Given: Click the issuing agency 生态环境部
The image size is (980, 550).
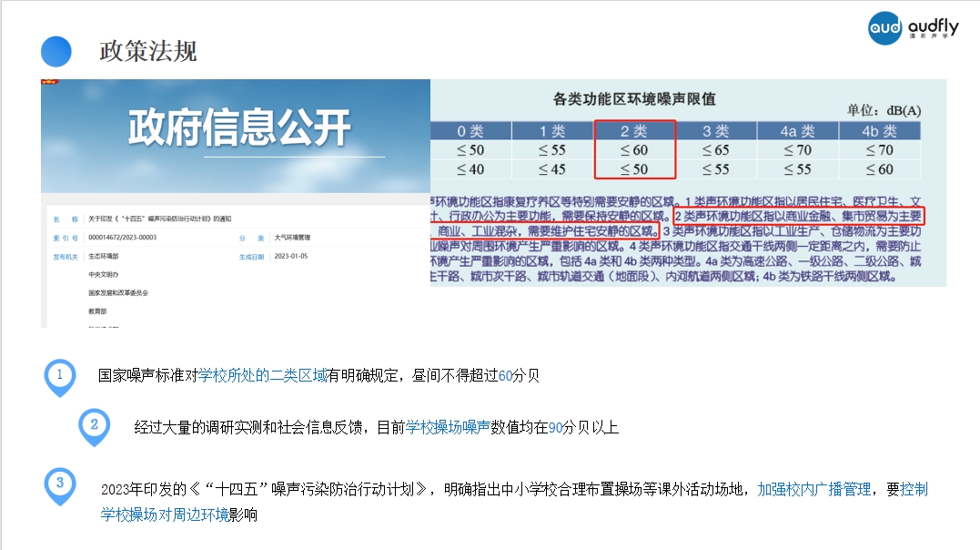Looking at the screenshot, I should click(x=103, y=257).
